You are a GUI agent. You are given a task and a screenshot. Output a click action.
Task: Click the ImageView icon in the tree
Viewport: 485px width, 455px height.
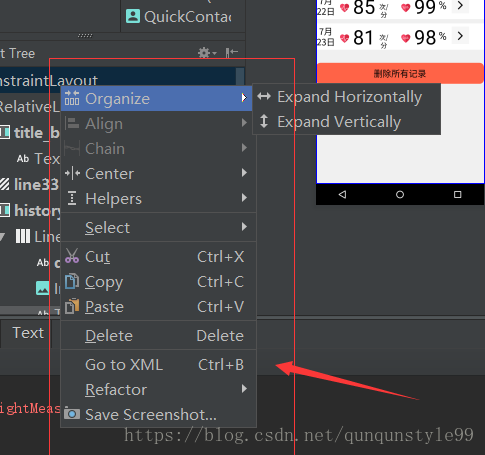pyautogui.click(x=43, y=288)
